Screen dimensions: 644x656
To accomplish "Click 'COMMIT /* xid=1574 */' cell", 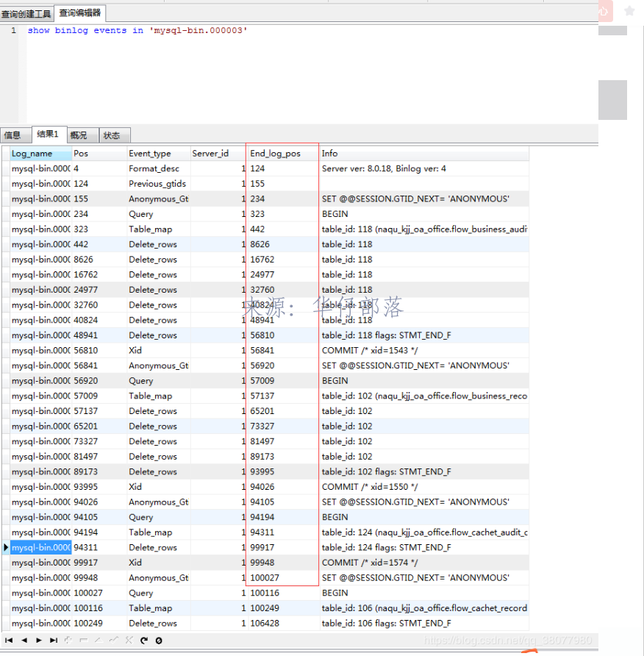I will (424, 563).
